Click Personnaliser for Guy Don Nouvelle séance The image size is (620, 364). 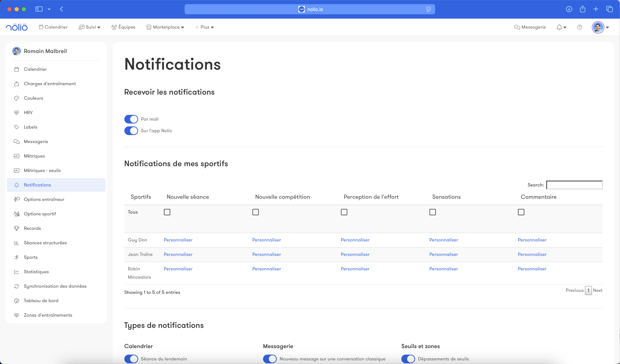[178, 240]
